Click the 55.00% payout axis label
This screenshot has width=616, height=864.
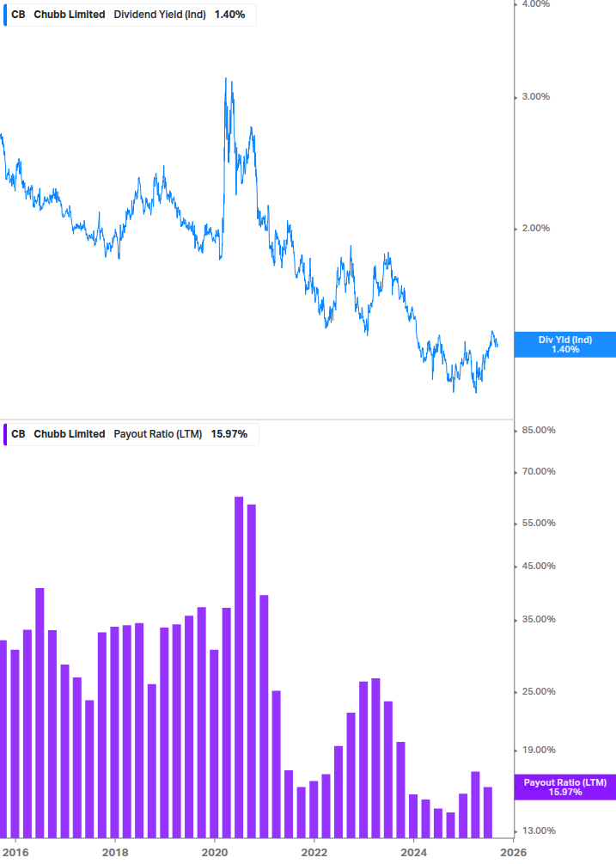pyautogui.click(x=539, y=523)
